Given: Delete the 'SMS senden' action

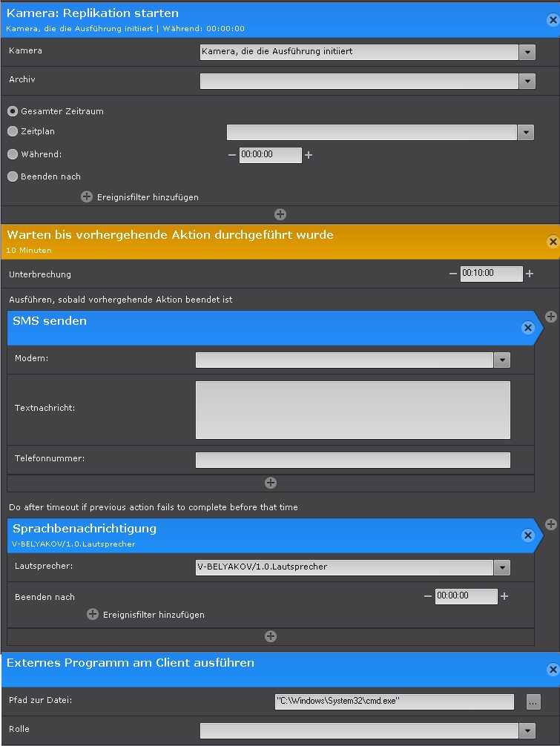Looking at the screenshot, I should pyautogui.click(x=527, y=328).
